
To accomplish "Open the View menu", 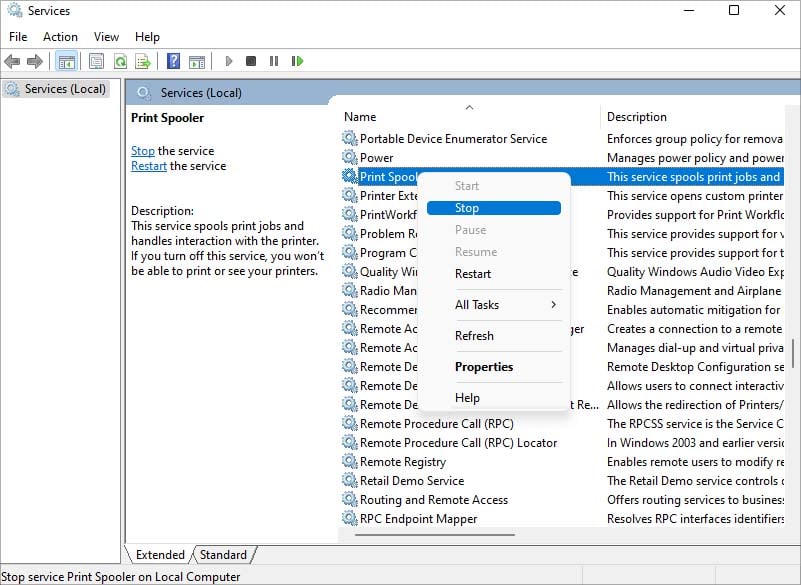I will point(106,37).
